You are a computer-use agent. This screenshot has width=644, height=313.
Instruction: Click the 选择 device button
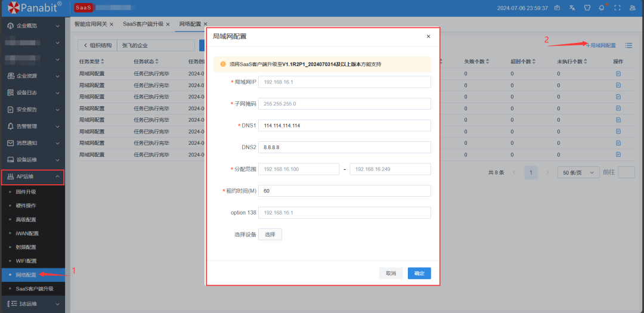click(270, 234)
